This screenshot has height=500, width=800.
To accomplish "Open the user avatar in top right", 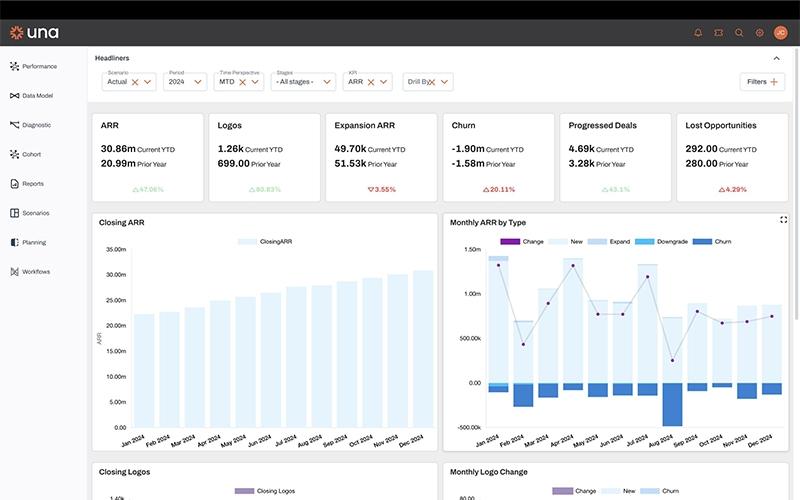I will click(780, 33).
